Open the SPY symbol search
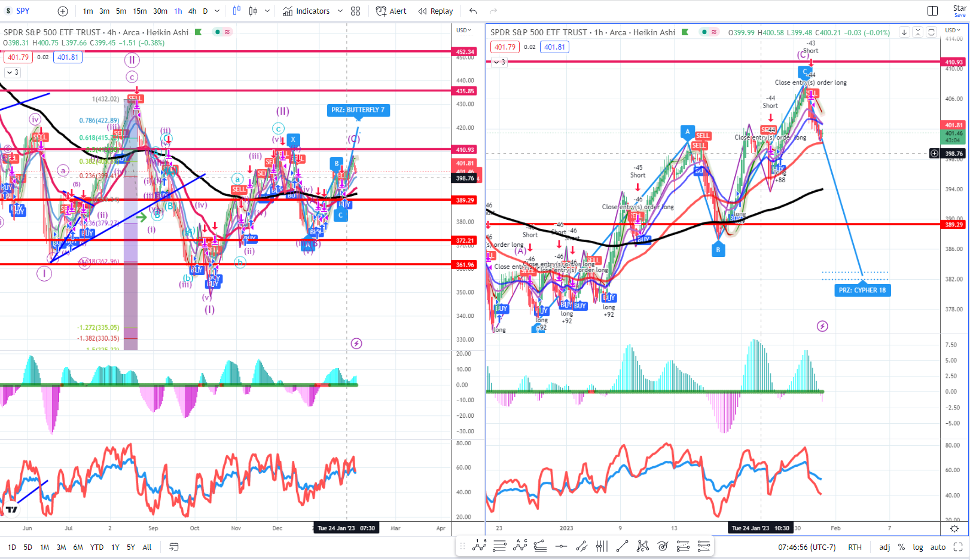The height and width of the screenshot is (560, 970). click(x=23, y=11)
